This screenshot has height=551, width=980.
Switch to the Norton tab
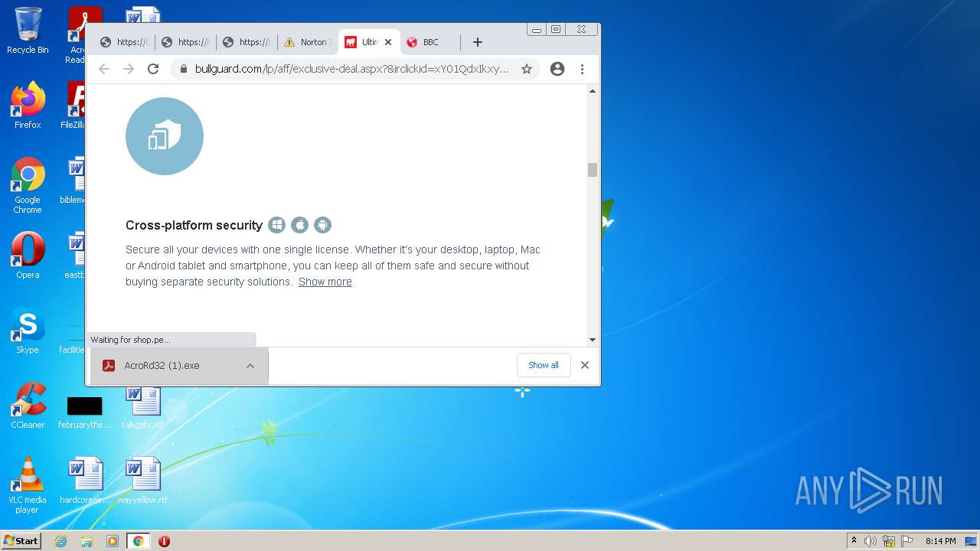309,42
